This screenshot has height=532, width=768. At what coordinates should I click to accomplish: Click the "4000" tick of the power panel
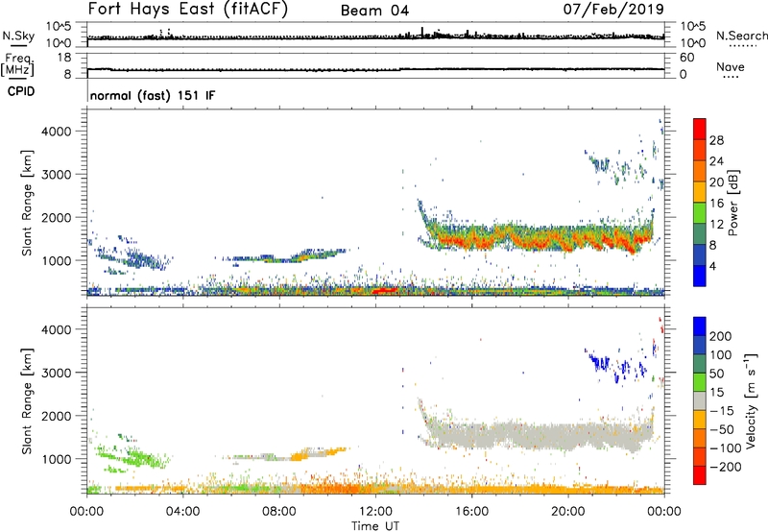[x=57, y=132]
